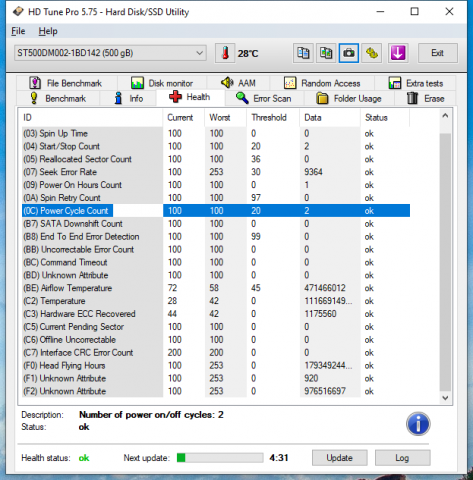This screenshot has height=480, width=473.
Task: Select the (C2) Temperature row
Action: 216,301
